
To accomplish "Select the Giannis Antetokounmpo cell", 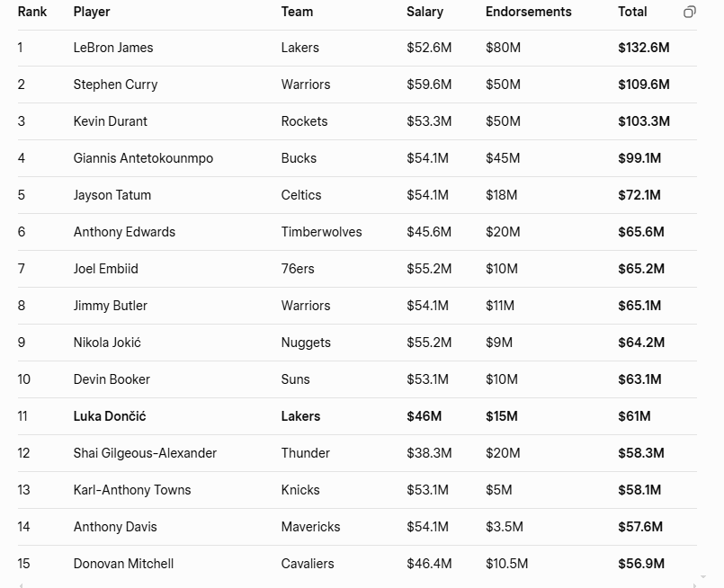I will 143,158.
